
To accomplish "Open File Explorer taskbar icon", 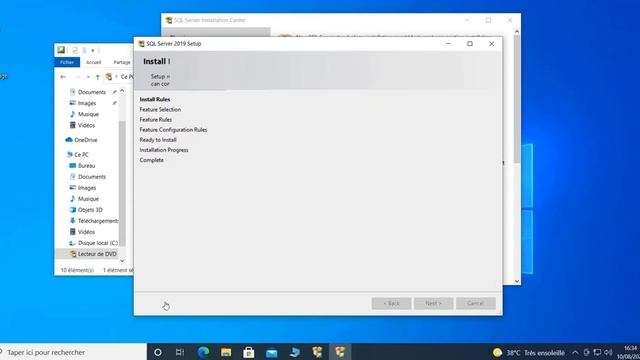I will coord(226,352).
